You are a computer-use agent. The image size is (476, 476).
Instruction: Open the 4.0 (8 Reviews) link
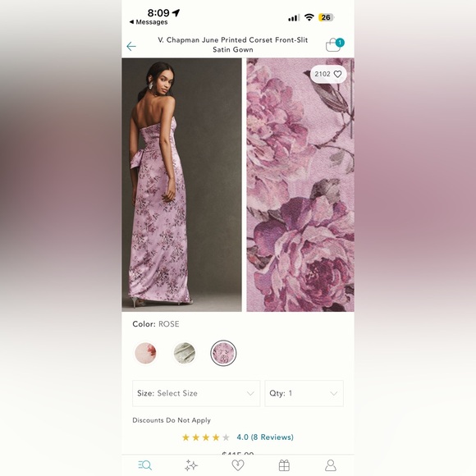click(265, 437)
